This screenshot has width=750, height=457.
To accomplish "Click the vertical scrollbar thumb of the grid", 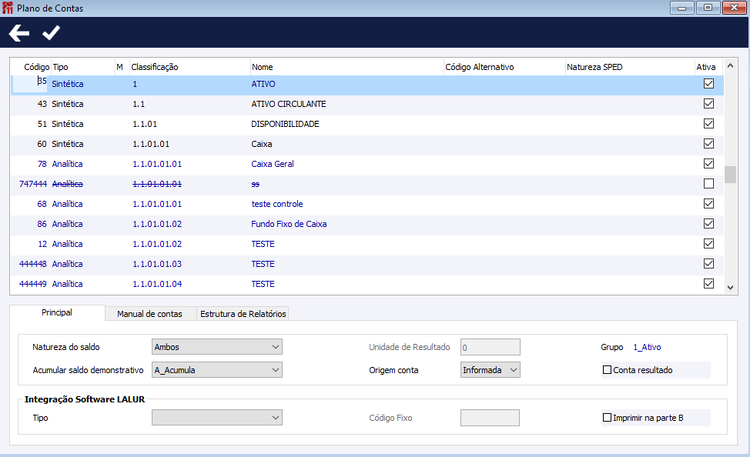I will (x=730, y=175).
